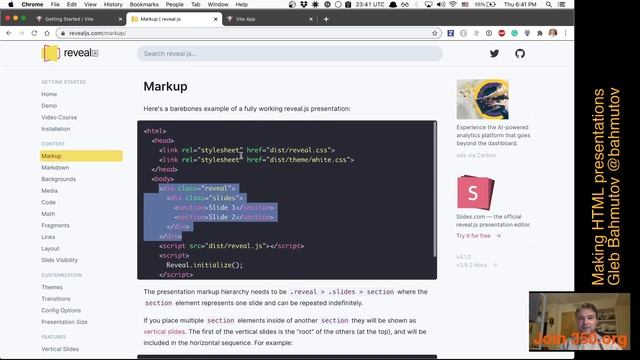Viewport: 640px width, 360px height.
Task: Open the History menu
Action: pos(113,4)
